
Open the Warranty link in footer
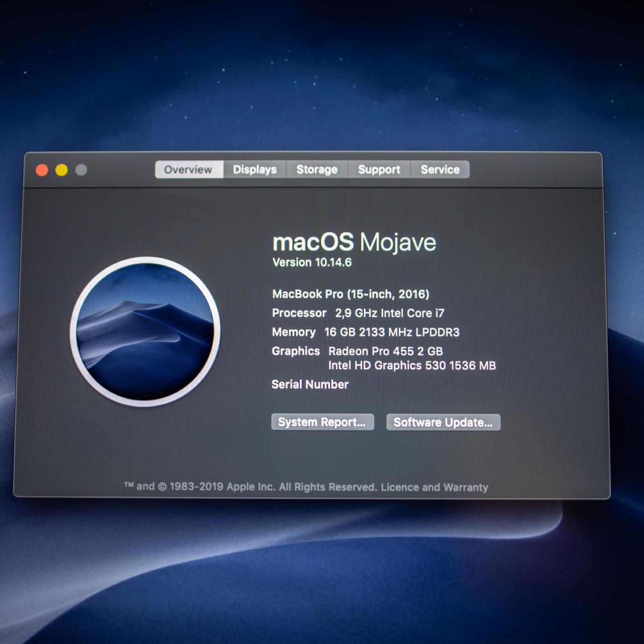click(x=466, y=487)
